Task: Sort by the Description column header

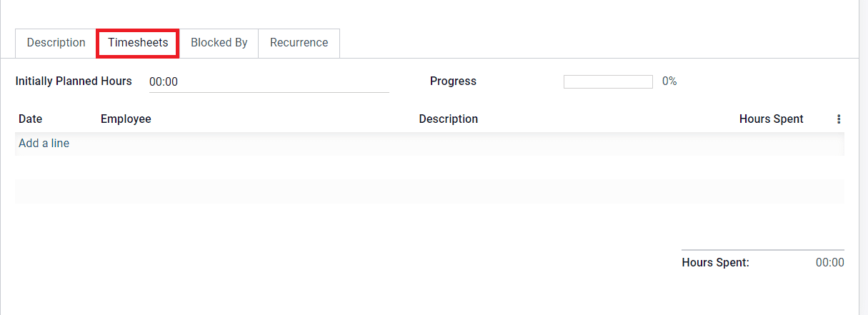Action: click(449, 119)
